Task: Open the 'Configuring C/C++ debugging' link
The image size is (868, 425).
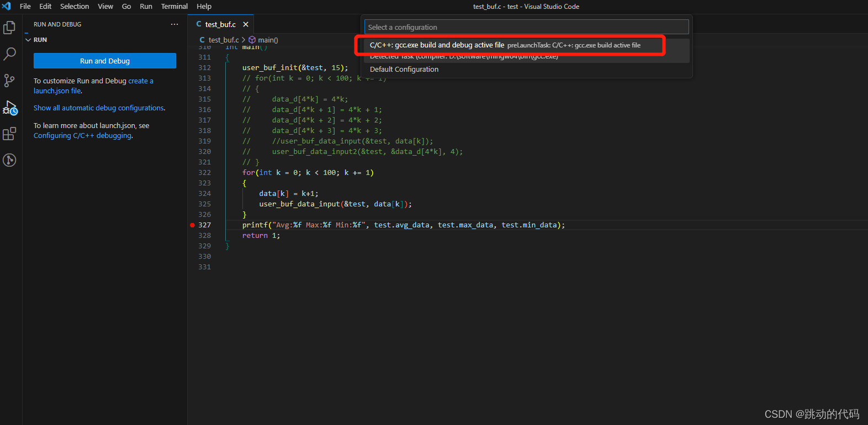Action: (x=82, y=135)
